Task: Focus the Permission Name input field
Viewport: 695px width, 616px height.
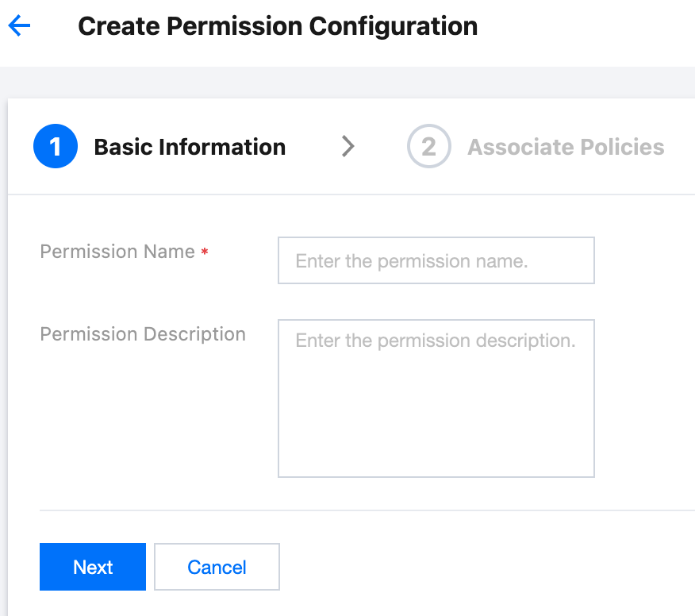Action: click(436, 260)
